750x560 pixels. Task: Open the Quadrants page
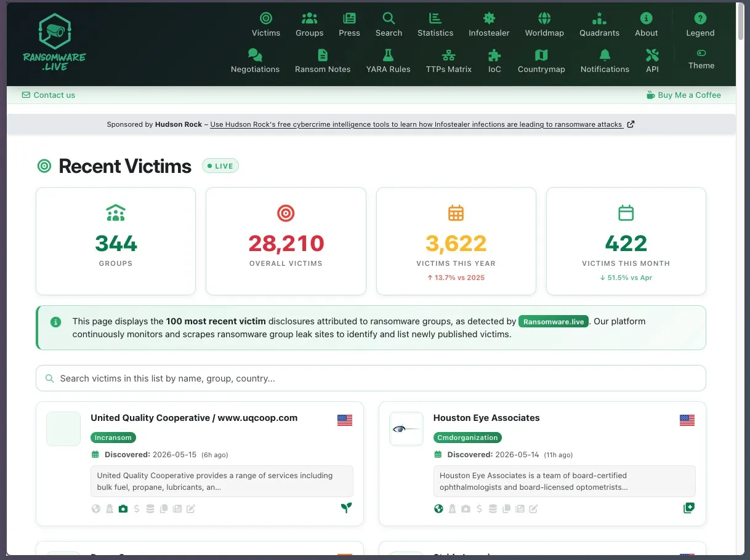point(599,25)
